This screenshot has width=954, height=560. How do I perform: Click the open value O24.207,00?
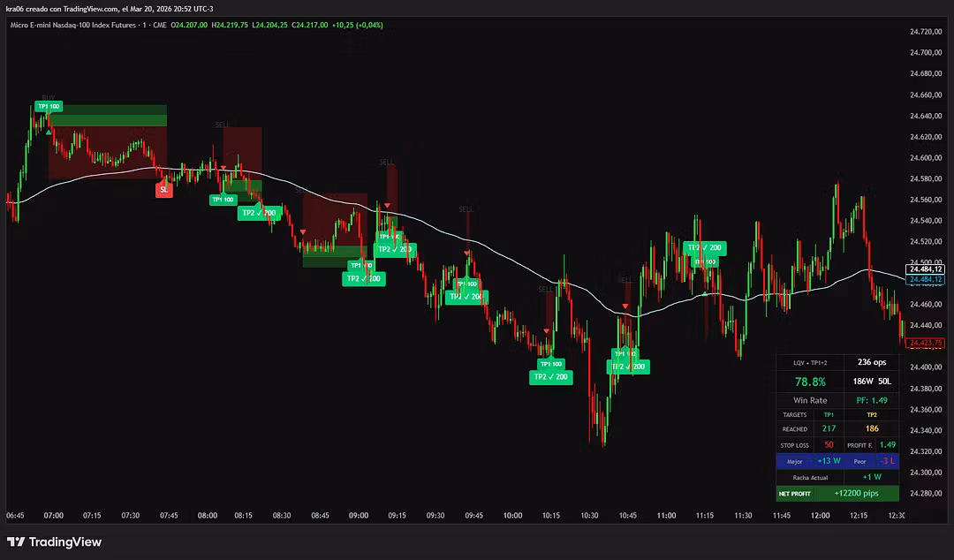[189, 25]
